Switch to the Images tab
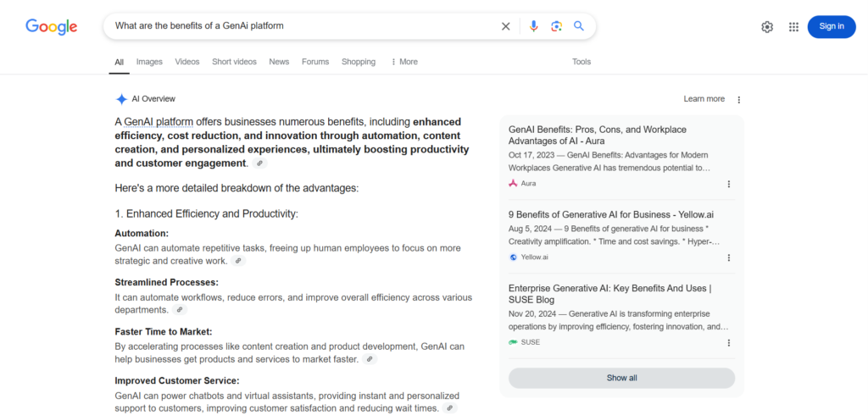 (x=149, y=62)
